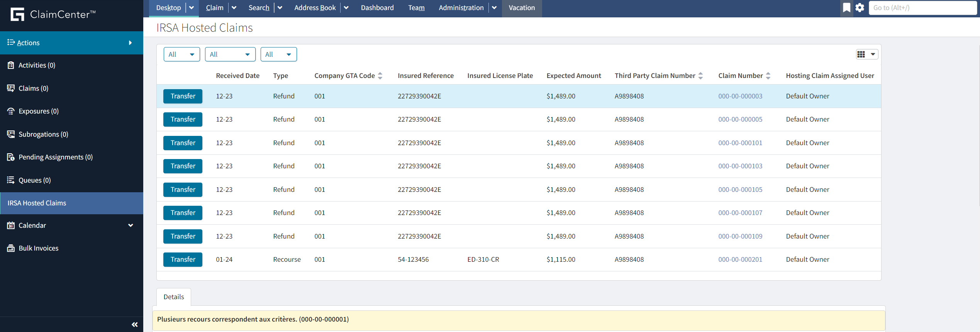
Task: Switch to the Dashboard tab
Action: tap(377, 8)
